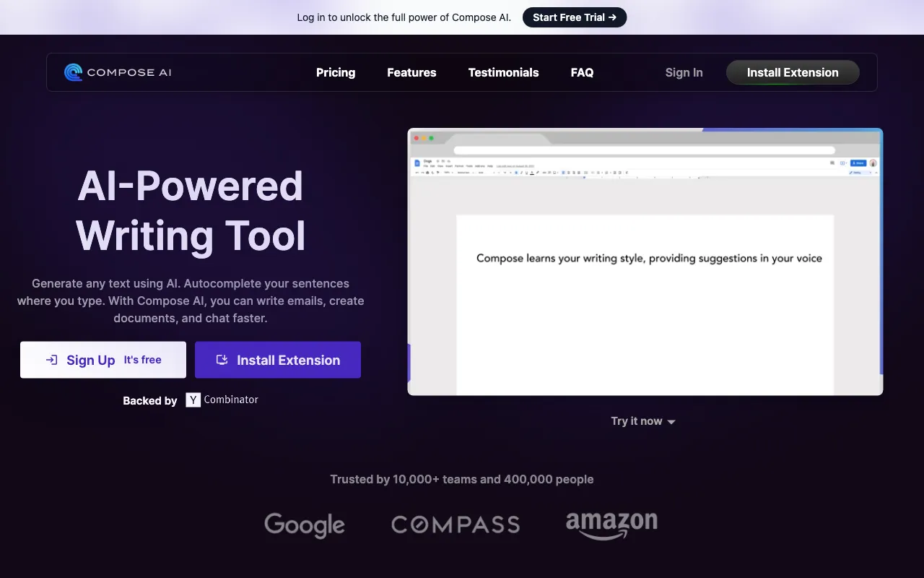Go to the Features section
Screen dimensions: 924x578
411,72
